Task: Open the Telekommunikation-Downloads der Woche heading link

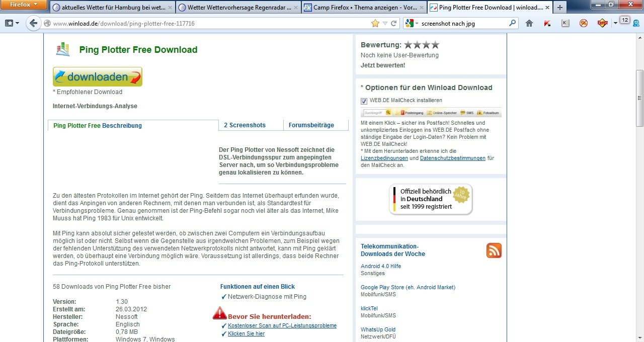Action: pos(393,250)
